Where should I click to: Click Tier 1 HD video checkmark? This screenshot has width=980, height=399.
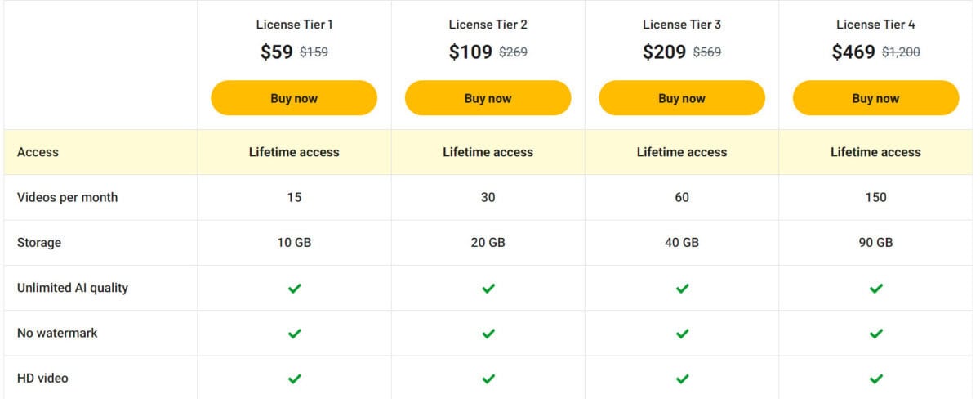[295, 379]
